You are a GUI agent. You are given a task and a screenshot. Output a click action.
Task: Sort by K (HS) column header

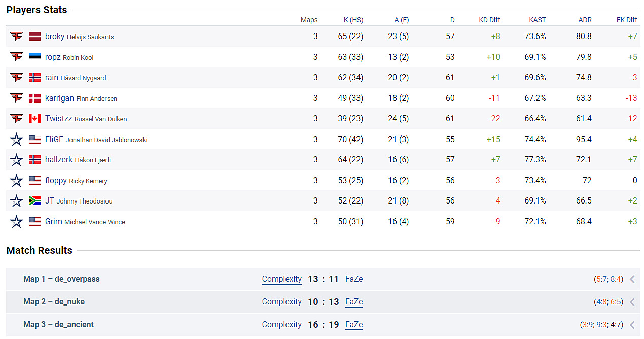point(353,20)
